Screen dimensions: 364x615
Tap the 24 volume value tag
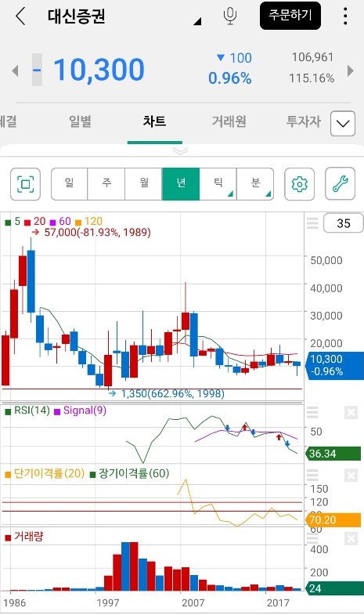point(333,588)
